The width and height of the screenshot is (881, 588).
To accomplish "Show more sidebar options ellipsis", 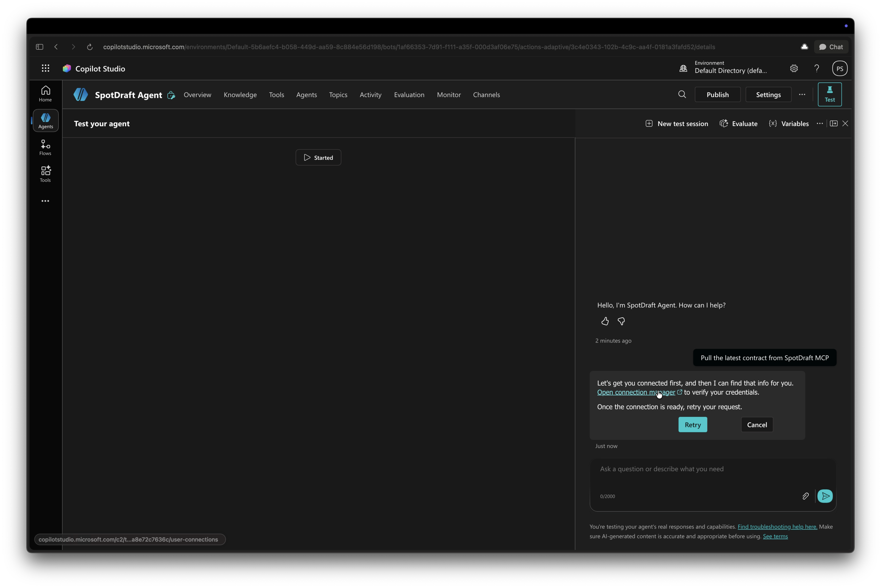I will [45, 201].
